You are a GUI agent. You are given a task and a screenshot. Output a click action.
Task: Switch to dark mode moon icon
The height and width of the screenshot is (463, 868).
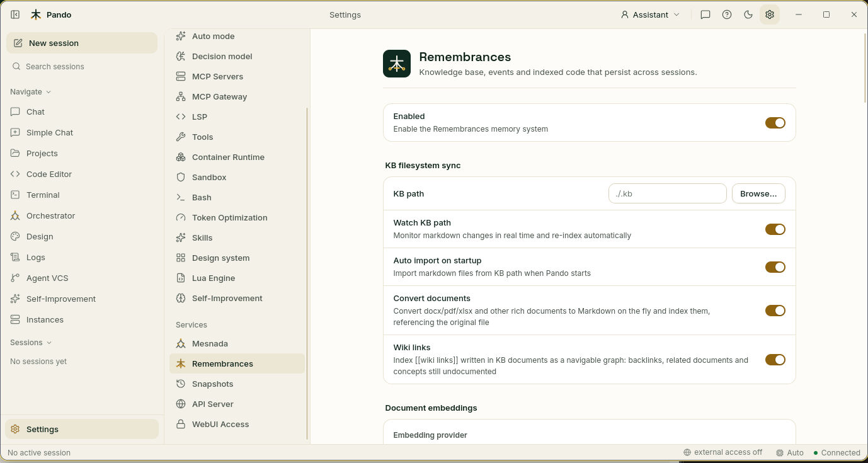pos(748,14)
